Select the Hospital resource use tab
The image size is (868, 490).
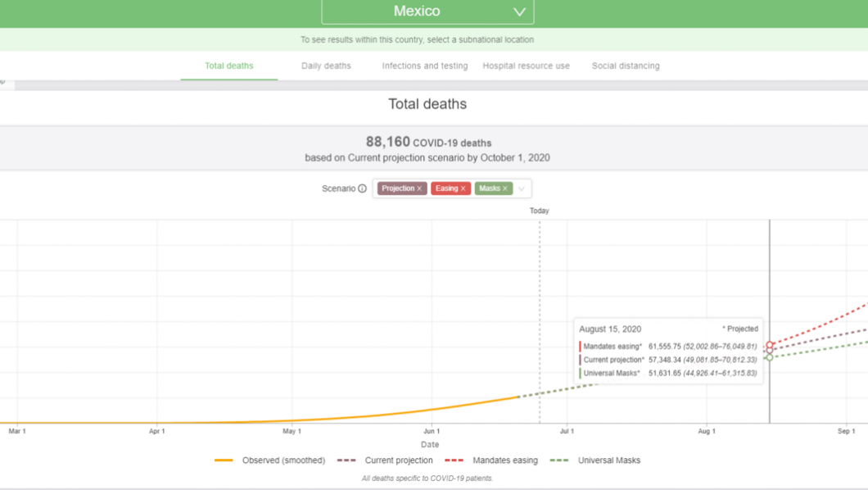pyautogui.click(x=526, y=66)
